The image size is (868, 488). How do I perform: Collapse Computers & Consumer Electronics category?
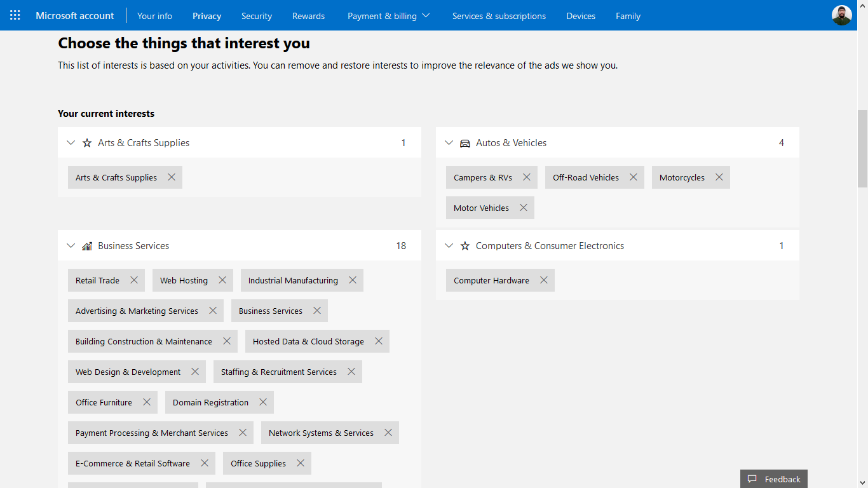(449, 246)
